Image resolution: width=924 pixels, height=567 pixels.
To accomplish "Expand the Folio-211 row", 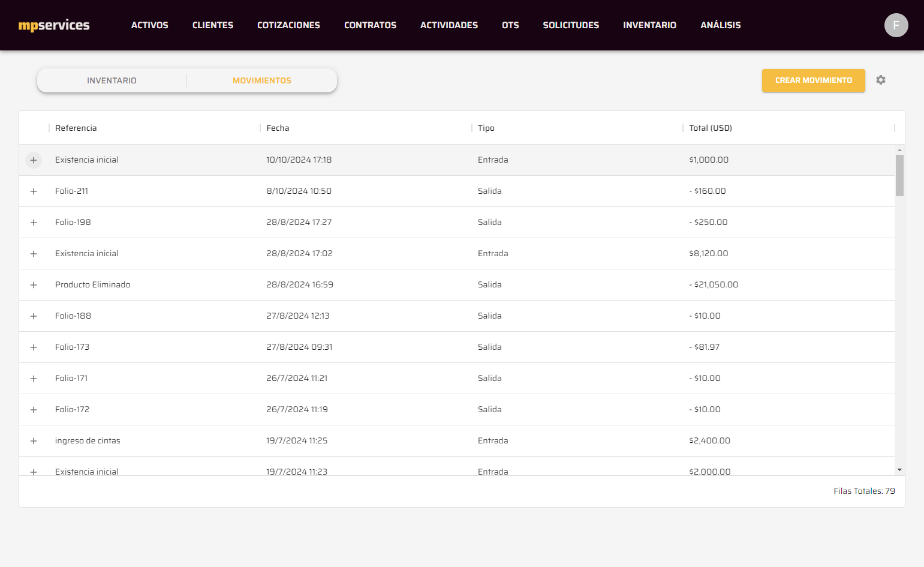I will [x=34, y=191].
